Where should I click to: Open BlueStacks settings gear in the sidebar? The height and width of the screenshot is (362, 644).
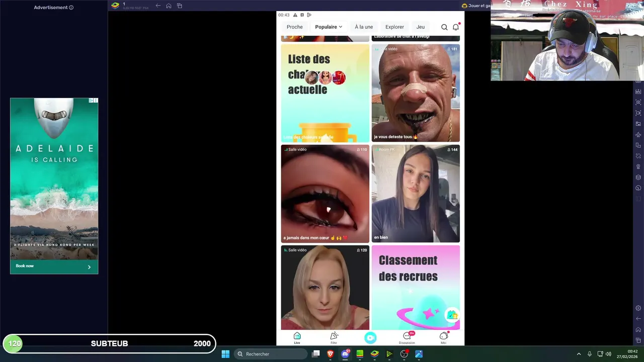coord(638,308)
